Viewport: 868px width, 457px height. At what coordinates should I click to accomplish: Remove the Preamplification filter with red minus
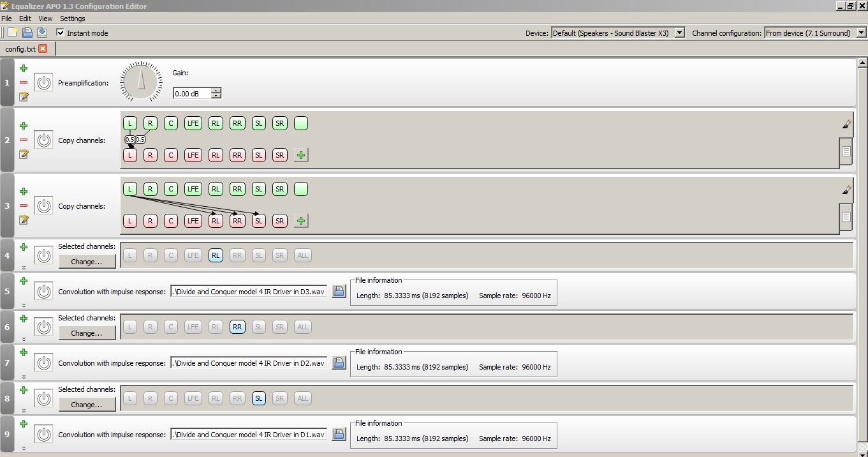pyautogui.click(x=24, y=82)
